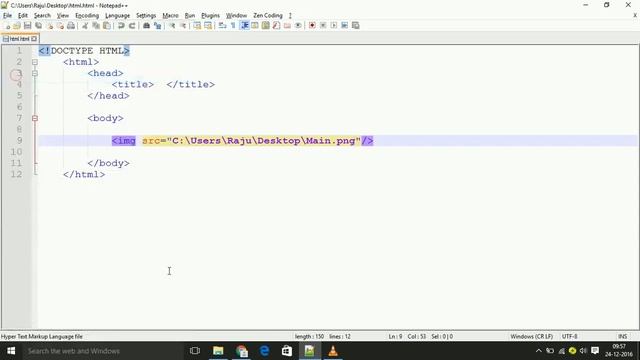Collapse the body tag fold on line 7
Screen dimensions: 640x360
click(35, 118)
